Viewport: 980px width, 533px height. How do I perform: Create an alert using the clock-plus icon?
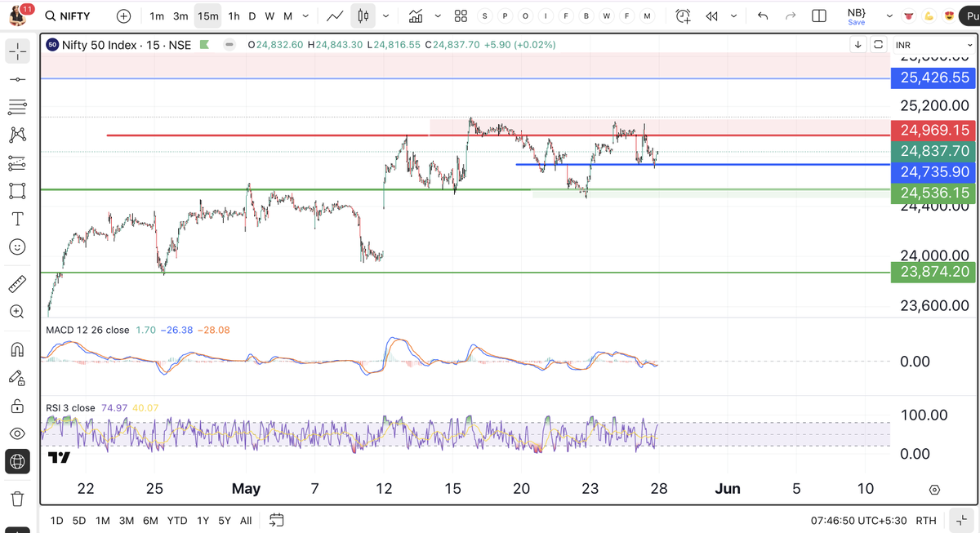683,16
